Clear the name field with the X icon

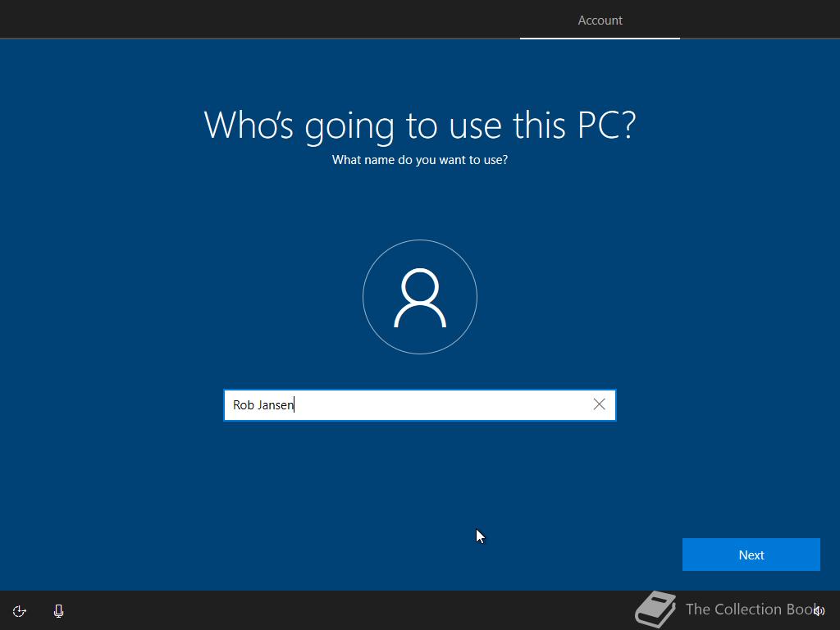click(600, 404)
